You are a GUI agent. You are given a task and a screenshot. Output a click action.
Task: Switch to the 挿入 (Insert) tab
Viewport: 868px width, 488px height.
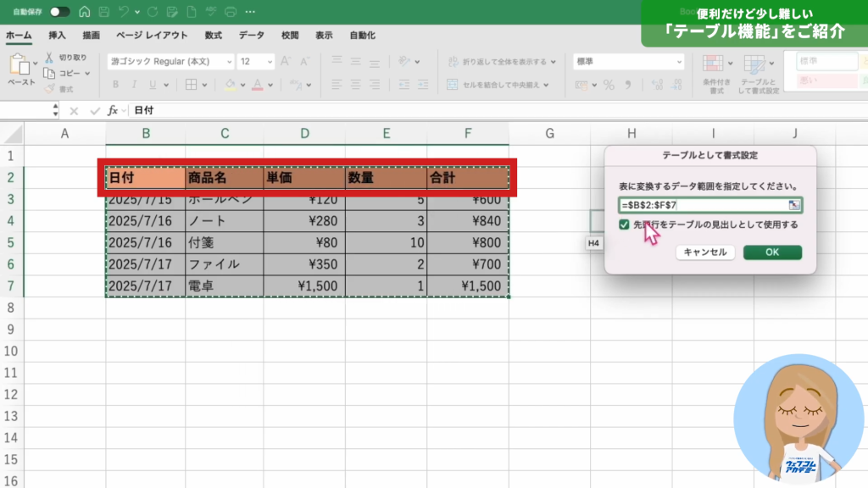[x=57, y=36]
